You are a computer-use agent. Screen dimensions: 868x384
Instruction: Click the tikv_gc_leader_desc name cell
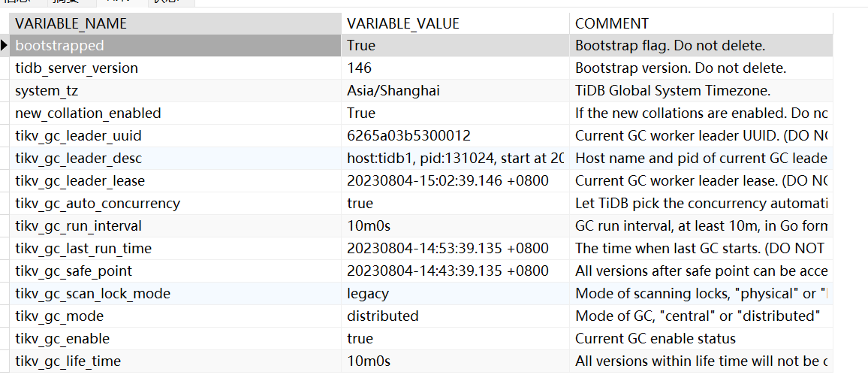(78, 159)
